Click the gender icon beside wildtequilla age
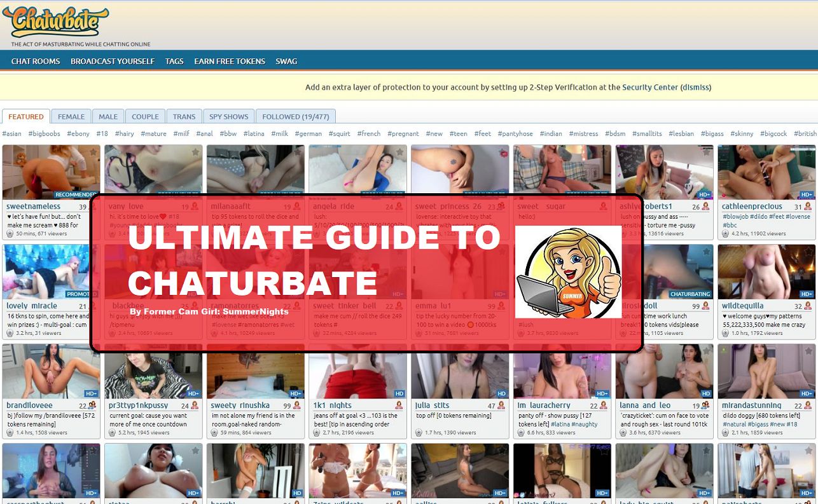This screenshot has height=504, width=818. tap(808, 306)
